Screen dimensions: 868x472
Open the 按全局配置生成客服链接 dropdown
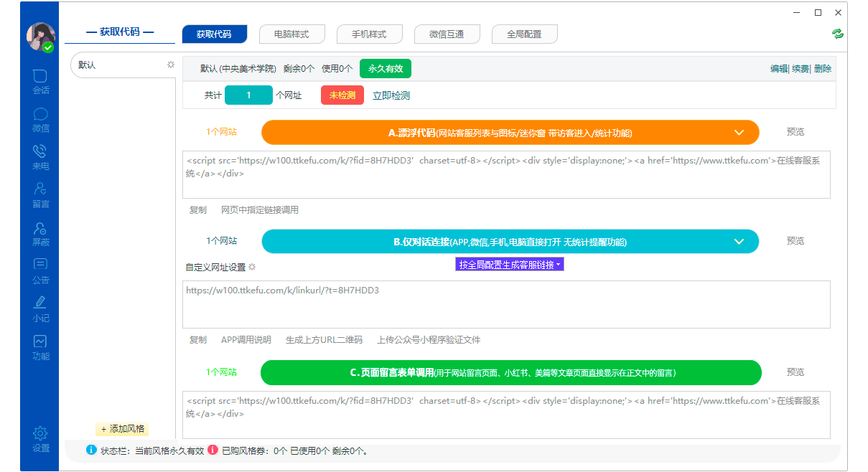pos(510,265)
